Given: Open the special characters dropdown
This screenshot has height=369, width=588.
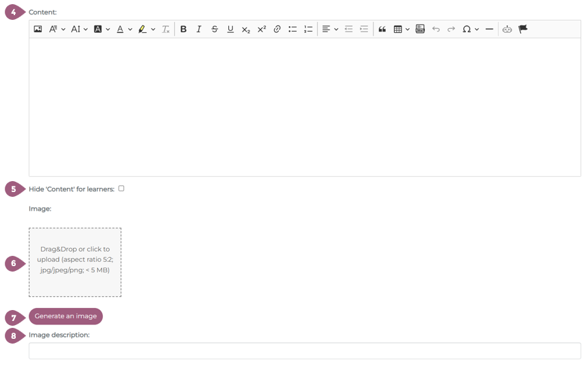Looking at the screenshot, I should point(476,29).
